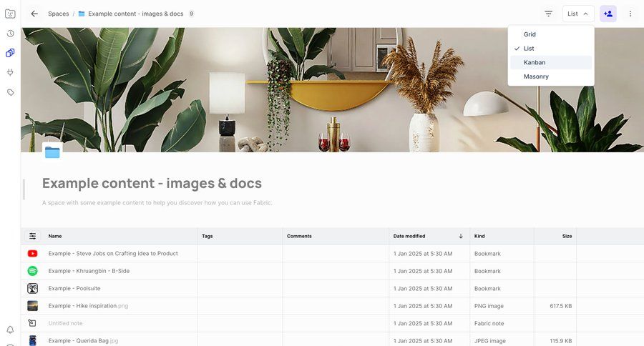Click the Bookmark kind cell for Poolsuite row

pyautogui.click(x=487, y=289)
